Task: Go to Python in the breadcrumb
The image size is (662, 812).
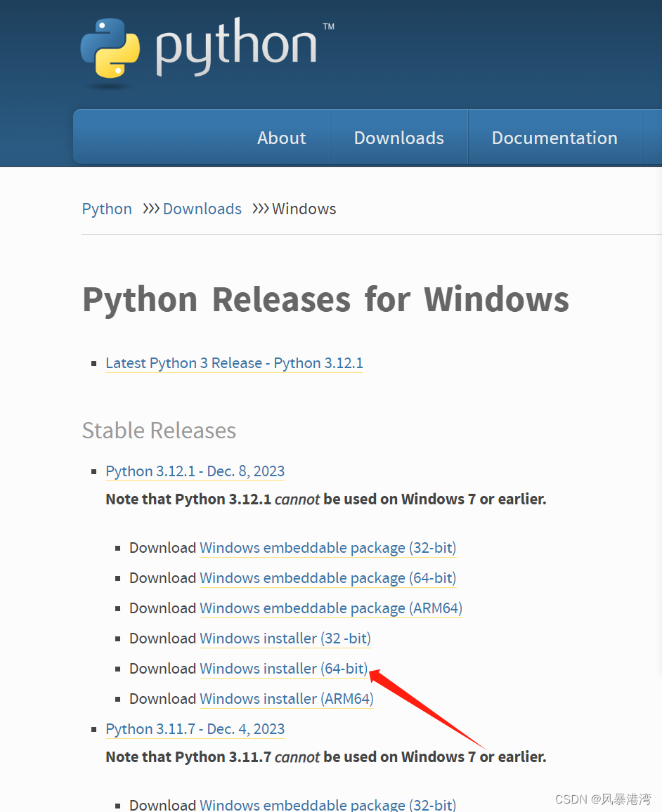Action: click(x=107, y=209)
